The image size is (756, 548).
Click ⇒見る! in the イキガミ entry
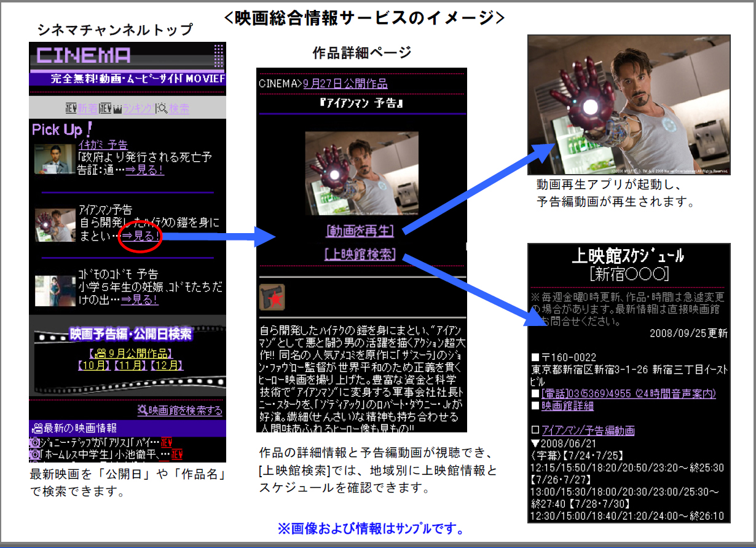[x=145, y=170]
